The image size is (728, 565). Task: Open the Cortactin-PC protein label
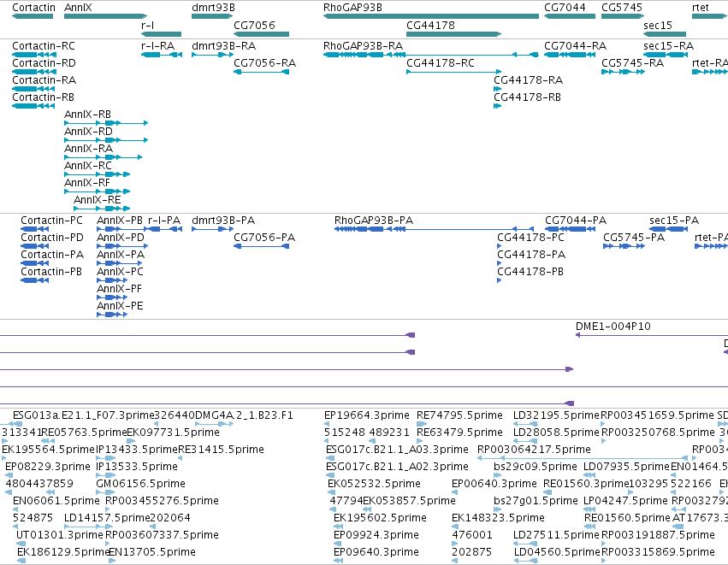51,221
